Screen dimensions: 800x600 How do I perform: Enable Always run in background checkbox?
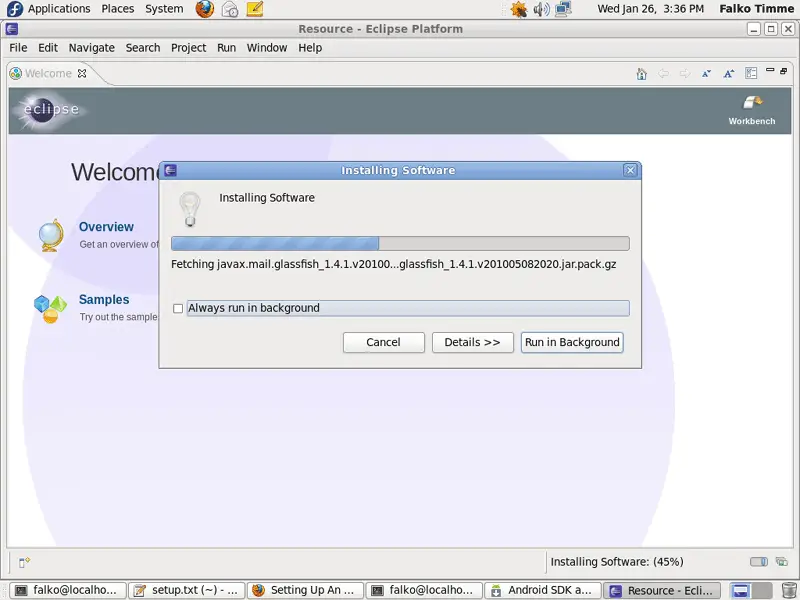point(178,309)
